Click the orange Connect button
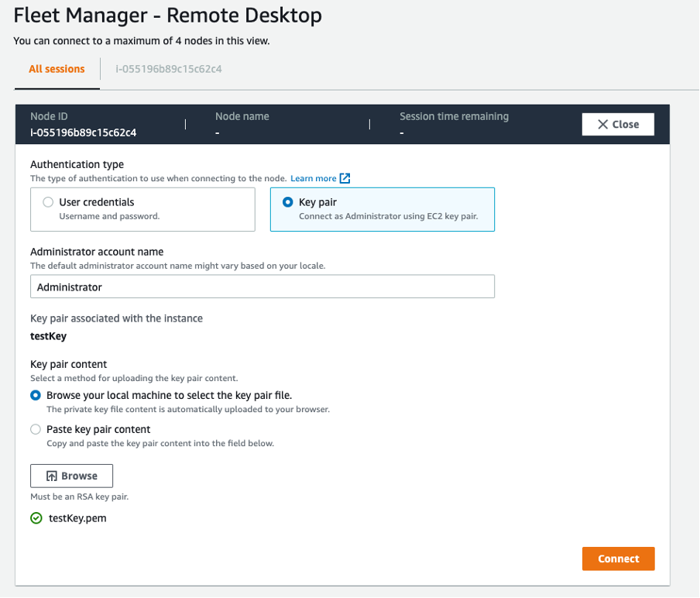 point(618,558)
